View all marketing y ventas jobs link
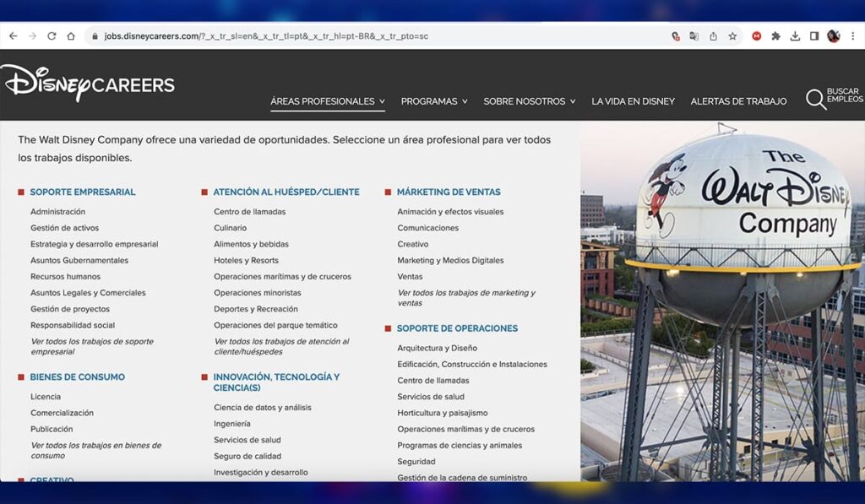Screen dimensions: 865x504 pyautogui.click(x=466, y=298)
